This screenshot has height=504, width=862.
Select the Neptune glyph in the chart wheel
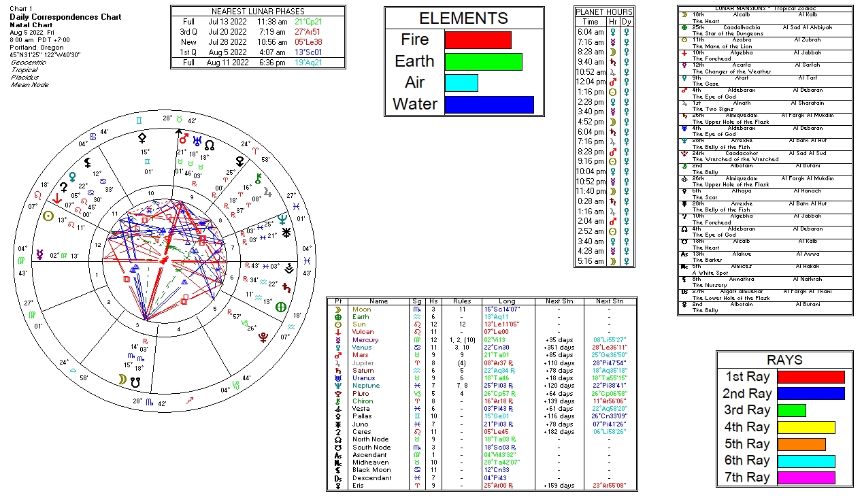[x=282, y=219]
